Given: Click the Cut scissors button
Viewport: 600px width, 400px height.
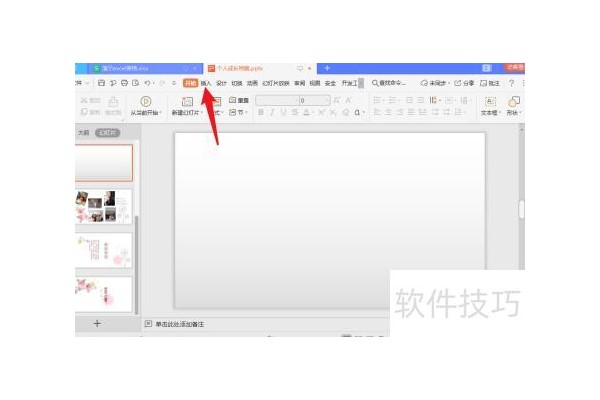Looking at the screenshot, I should (x=91, y=100).
